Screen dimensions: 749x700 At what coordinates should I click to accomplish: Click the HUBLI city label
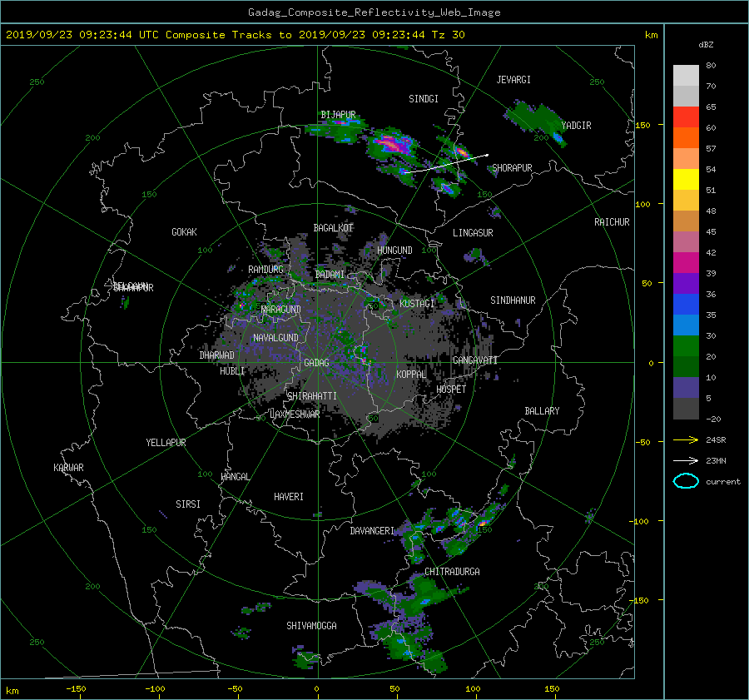(x=232, y=371)
